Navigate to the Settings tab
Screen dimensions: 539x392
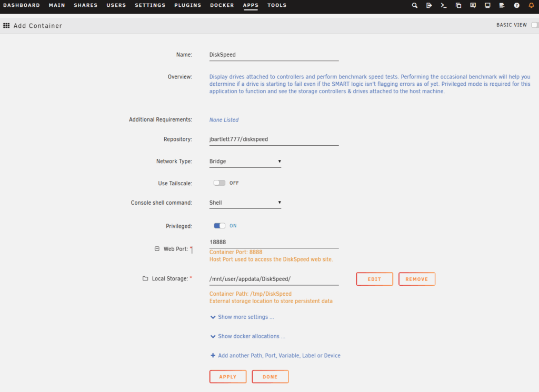[x=150, y=5]
